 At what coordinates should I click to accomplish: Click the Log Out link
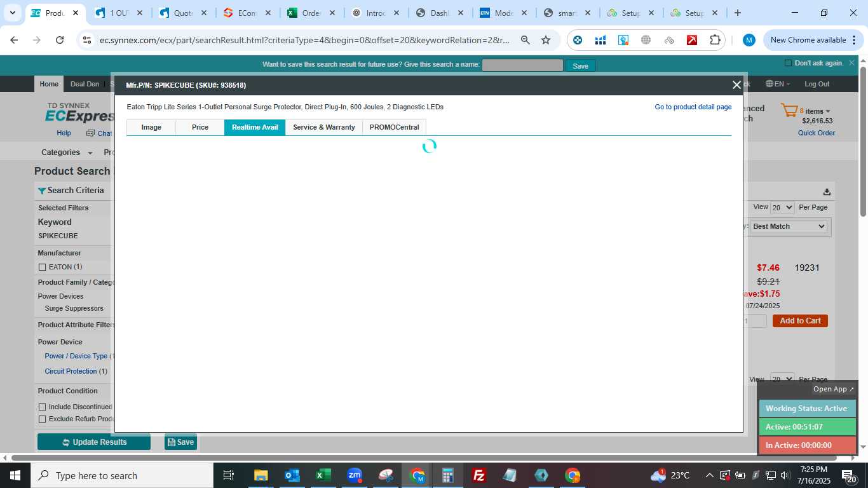pos(817,84)
